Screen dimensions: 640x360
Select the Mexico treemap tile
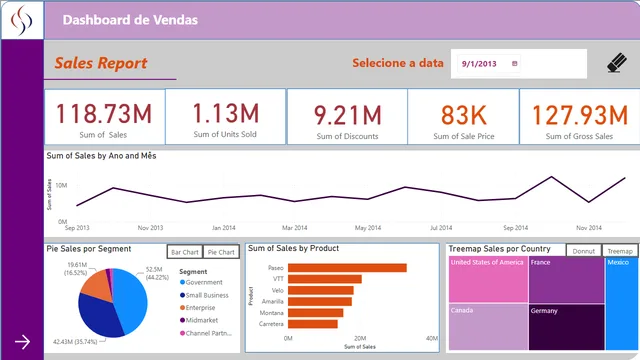coord(622,303)
